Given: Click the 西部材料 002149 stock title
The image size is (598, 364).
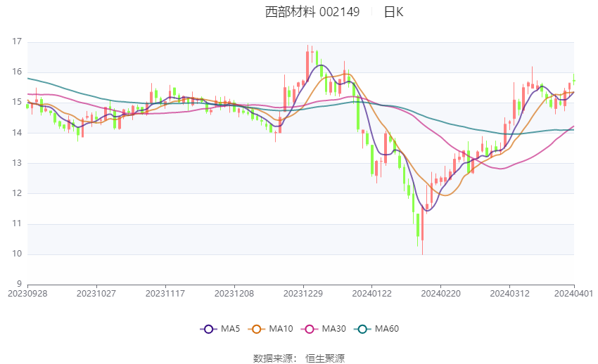Looking at the screenshot, I should click(312, 12).
